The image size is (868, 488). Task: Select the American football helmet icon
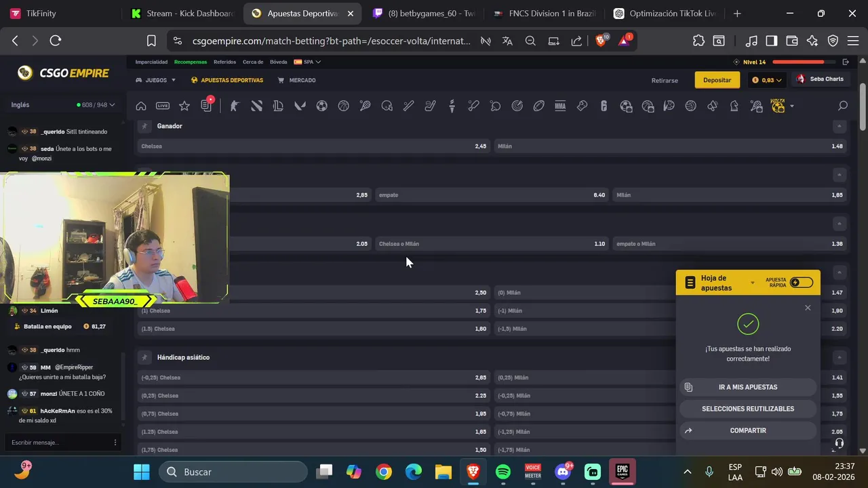point(387,106)
